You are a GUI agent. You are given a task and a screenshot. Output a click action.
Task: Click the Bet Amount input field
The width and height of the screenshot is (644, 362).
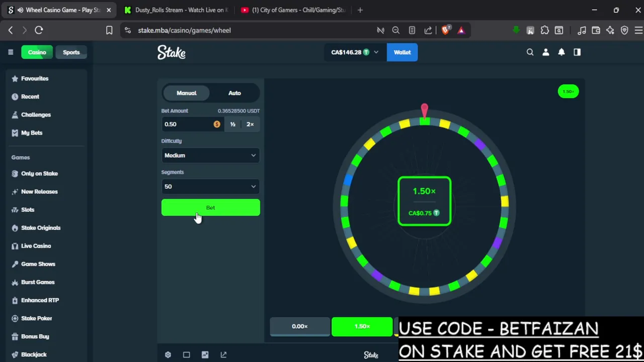(192, 124)
